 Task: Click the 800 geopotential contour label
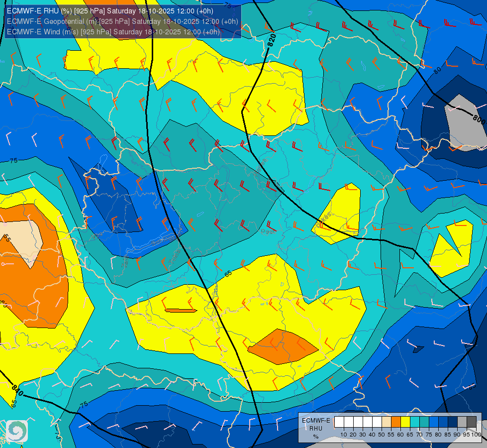pos(479,119)
